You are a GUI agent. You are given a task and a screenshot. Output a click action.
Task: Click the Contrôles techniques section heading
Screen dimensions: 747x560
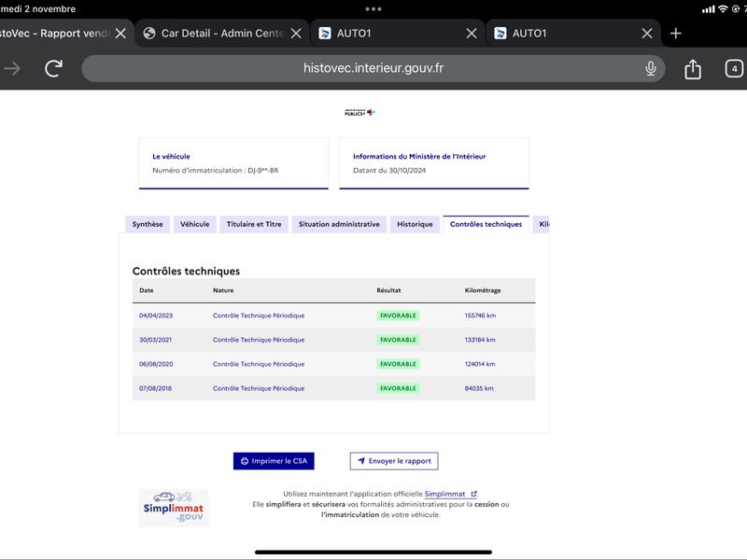coord(186,271)
